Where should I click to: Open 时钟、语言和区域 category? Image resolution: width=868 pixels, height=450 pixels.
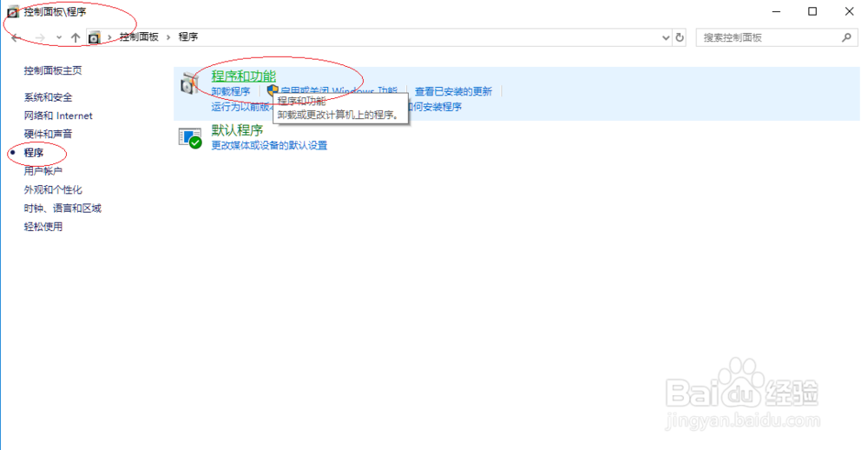click(x=62, y=208)
